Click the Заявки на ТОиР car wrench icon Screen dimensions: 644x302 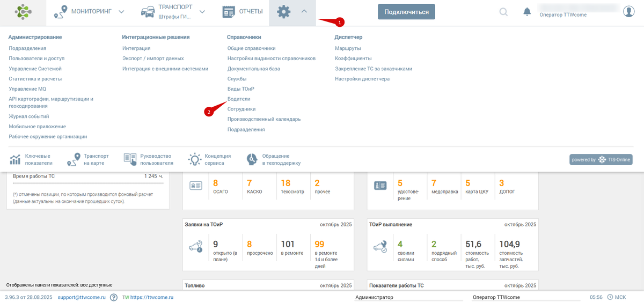pyautogui.click(x=195, y=247)
